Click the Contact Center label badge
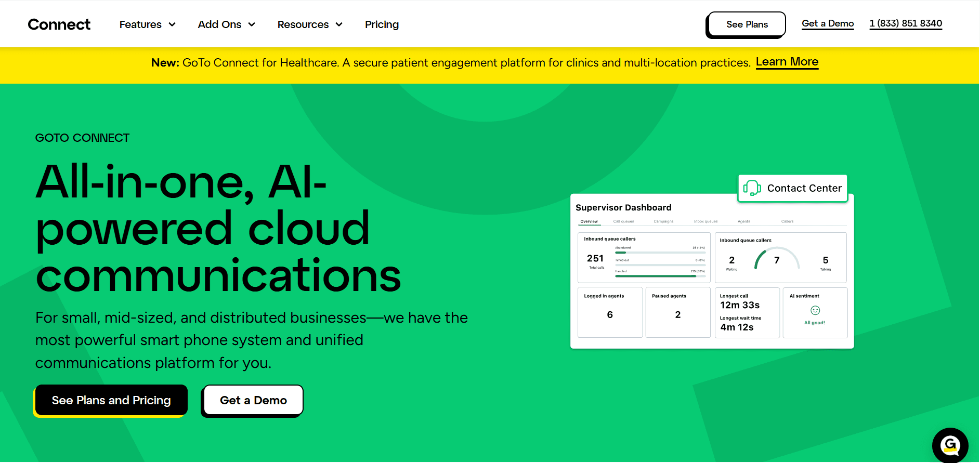Image resolution: width=980 pixels, height=463 pixels. [x=793, y=188]
